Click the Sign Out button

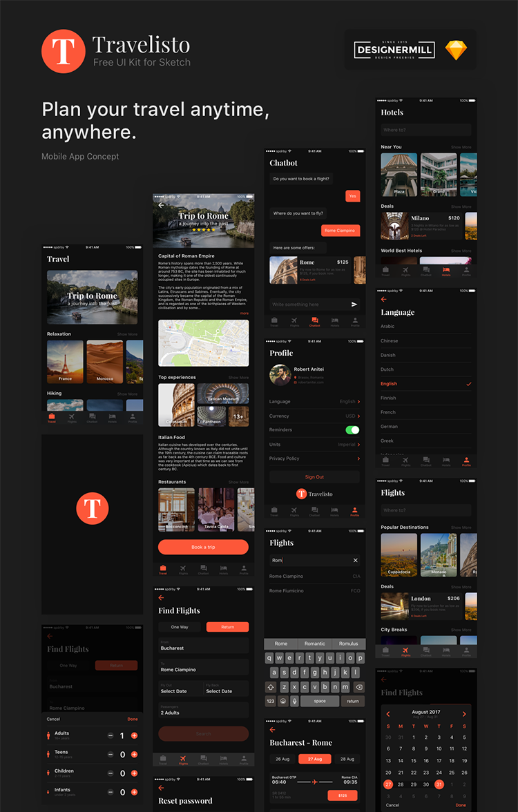(x=314, y=477)
